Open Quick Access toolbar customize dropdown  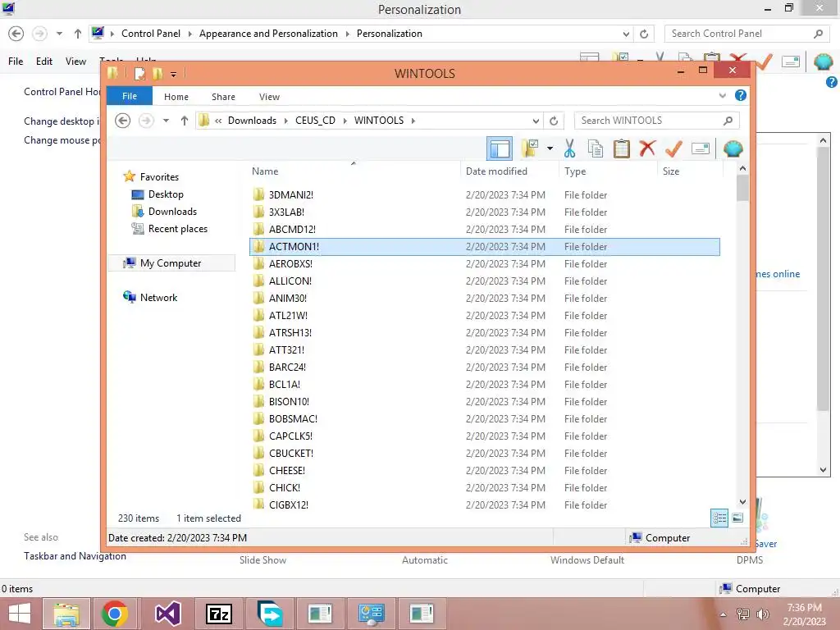point(174,74)
